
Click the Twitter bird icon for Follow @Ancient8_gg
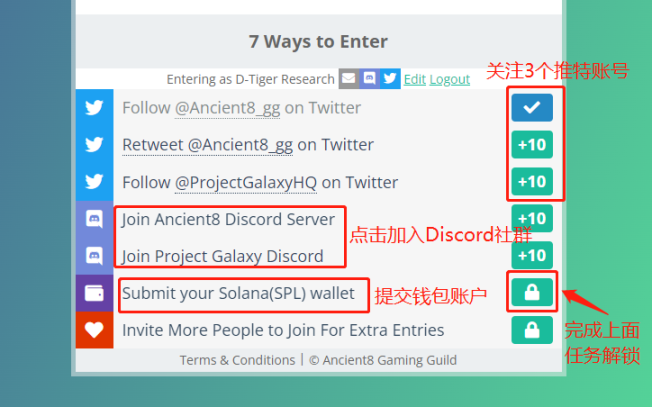tap(94, 108)
